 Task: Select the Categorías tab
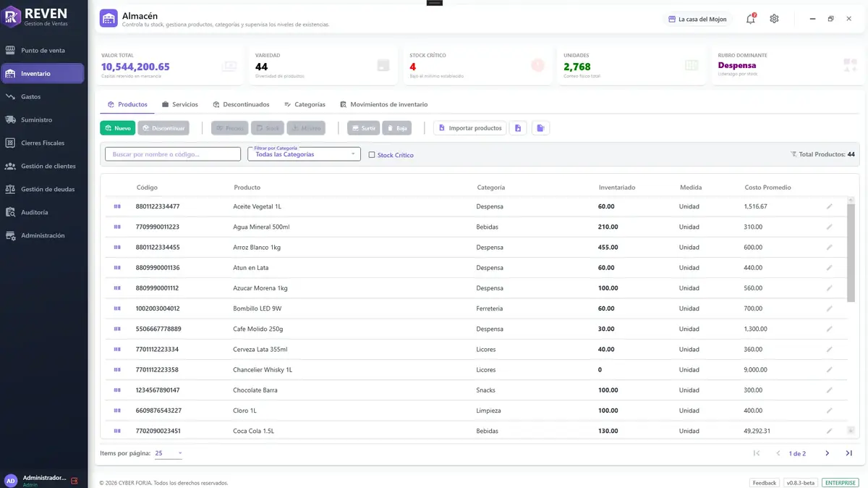(305, 104)
